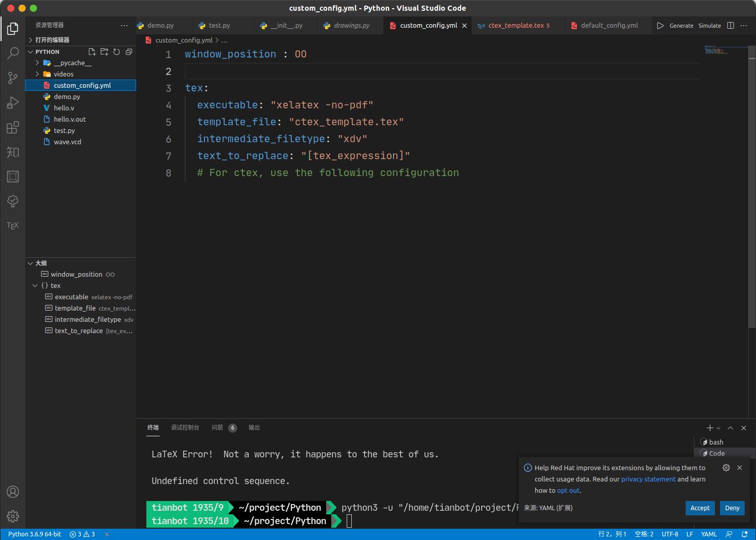Open the TeX sidebar panel
Screen dimensions: 756x540
point(13,226)
